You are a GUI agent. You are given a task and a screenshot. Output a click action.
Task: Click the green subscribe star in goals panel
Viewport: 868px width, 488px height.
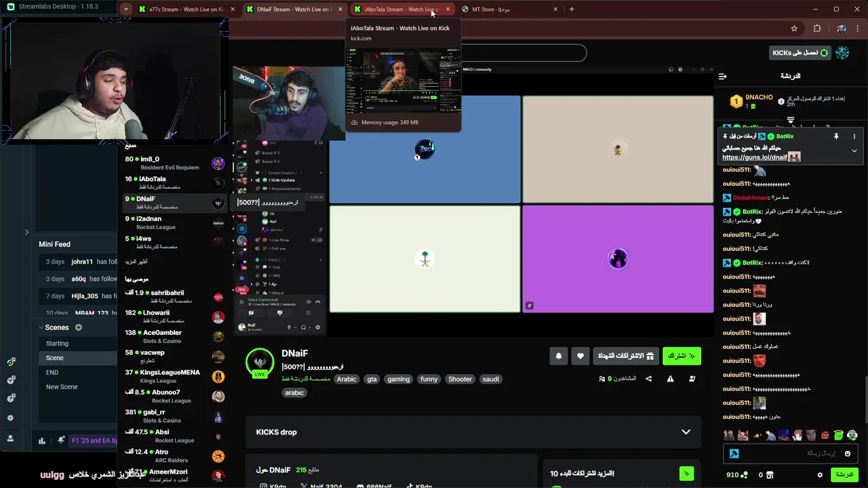tap(686, 473)
